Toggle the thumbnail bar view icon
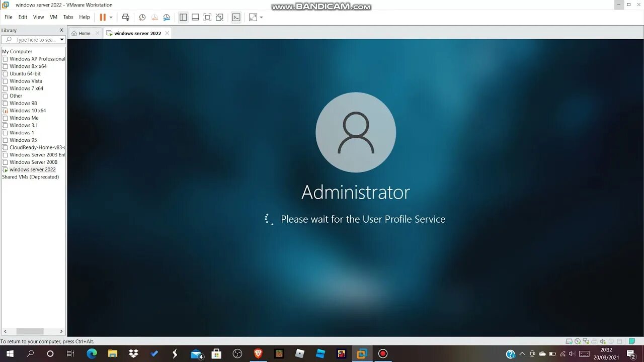Image resolution: width=644 pixels, height=362 pixels. tap(195, 17)
